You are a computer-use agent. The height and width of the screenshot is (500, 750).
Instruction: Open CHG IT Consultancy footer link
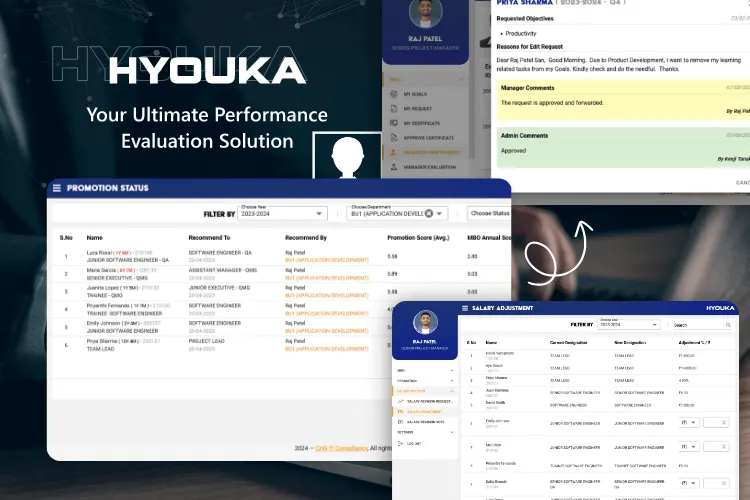point(342,448)
